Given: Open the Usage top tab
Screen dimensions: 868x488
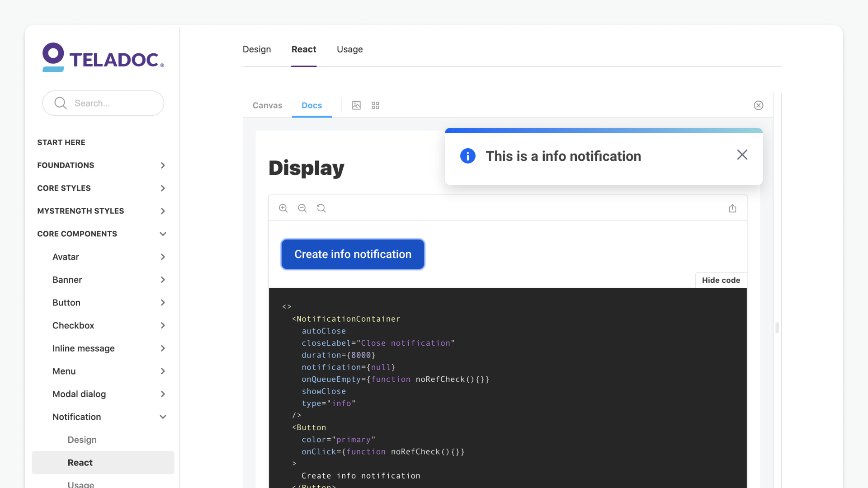Looking at the screenshot, I should [x=350, y=49].
